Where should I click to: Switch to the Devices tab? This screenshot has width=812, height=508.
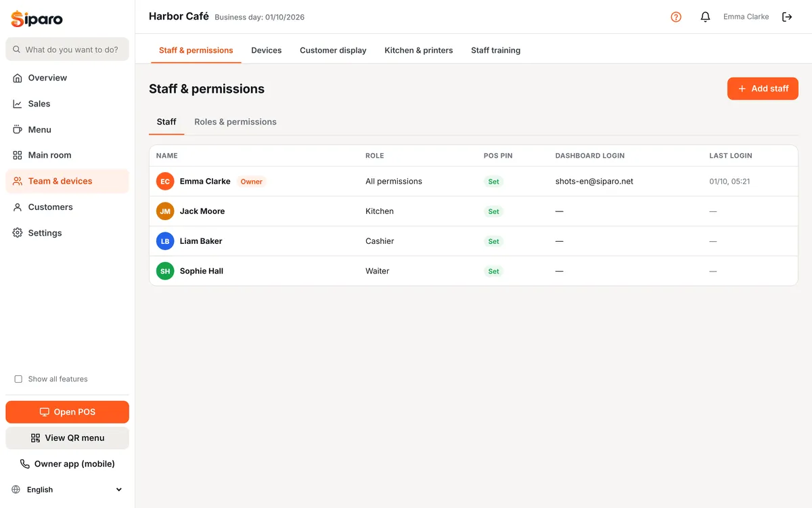tap(266, 50)
